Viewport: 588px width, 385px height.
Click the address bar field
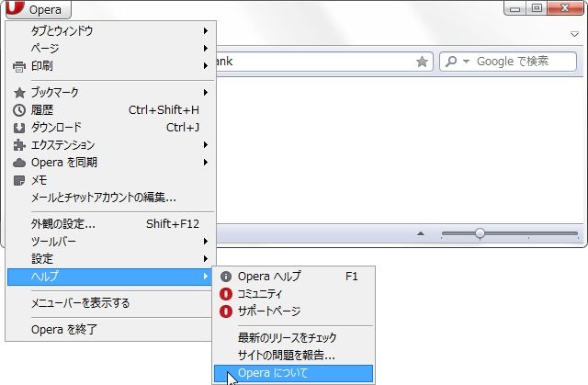(x=324, y=62)
